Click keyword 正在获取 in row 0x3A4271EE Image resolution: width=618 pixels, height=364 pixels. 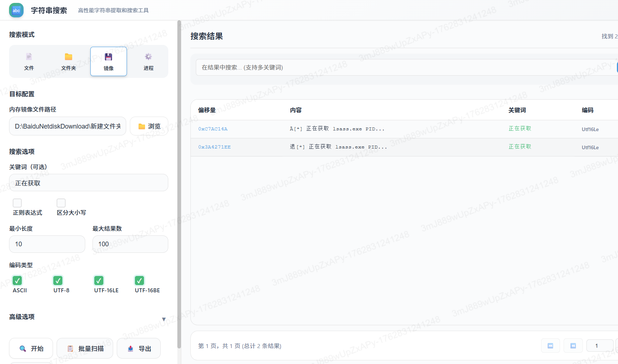[x=520, y=147]
